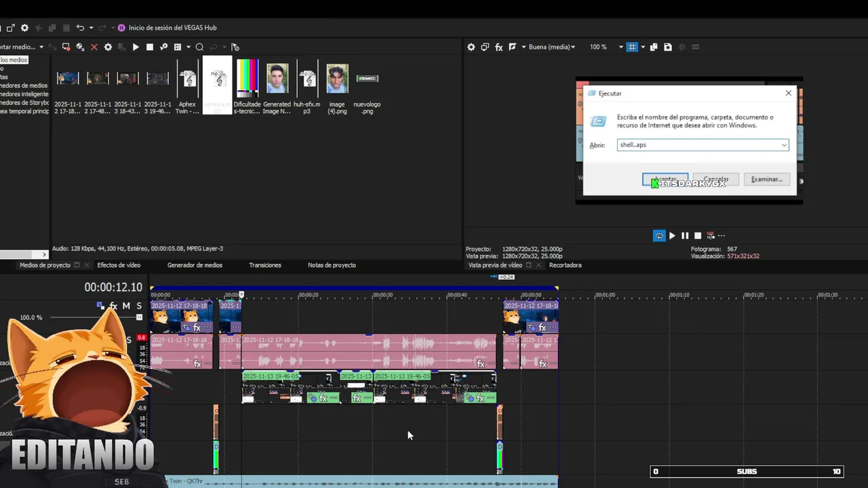Switch to the Recortadora tab
Viewport: 868px width, 488px height.
tap(566, 265)
